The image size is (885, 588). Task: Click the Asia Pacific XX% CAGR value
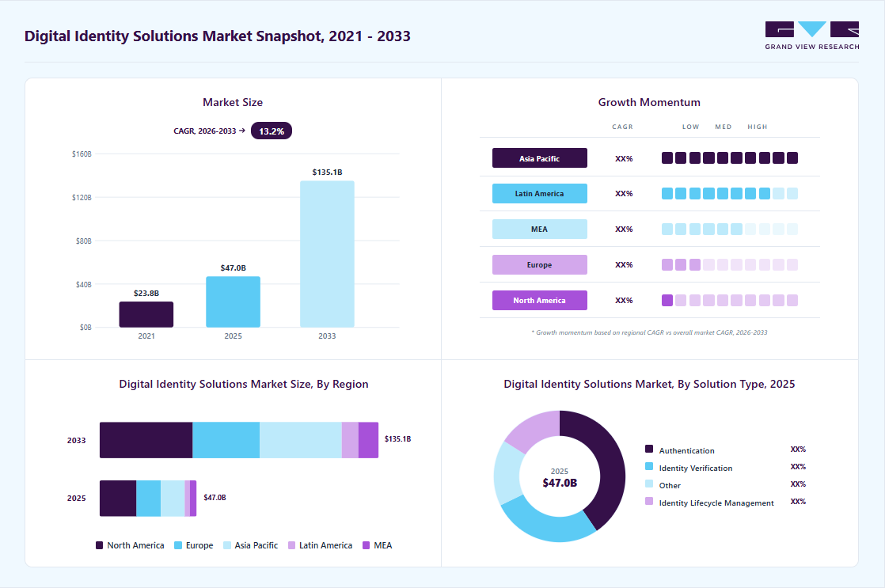[624, 158]
